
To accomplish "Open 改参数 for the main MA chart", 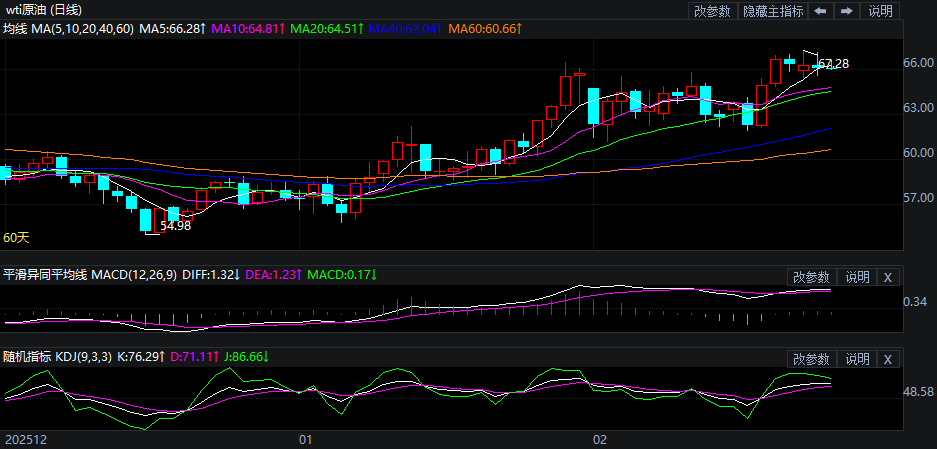I will [712, 11].
